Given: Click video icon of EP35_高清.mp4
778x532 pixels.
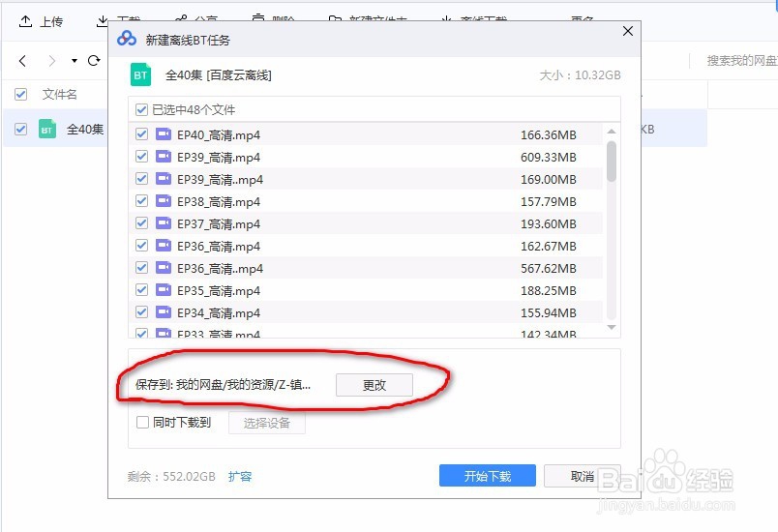Looking at the screenshot, I should click(x=164, y=290).
